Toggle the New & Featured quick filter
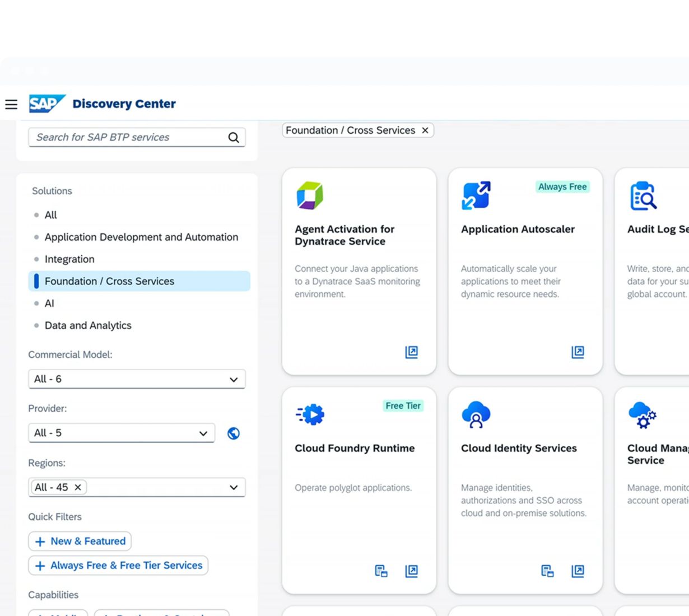Viewport: 689px width, 616px height. (80, 542)
